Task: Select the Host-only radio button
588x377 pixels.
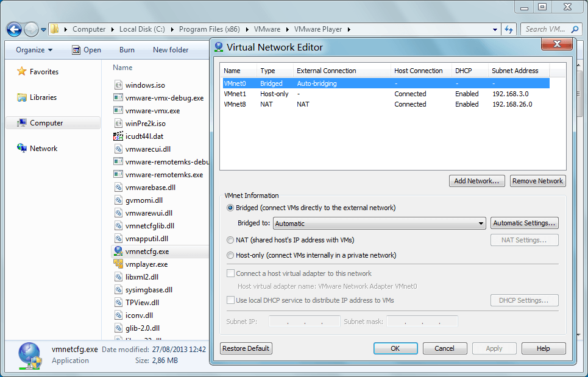Action: (230, 255)
